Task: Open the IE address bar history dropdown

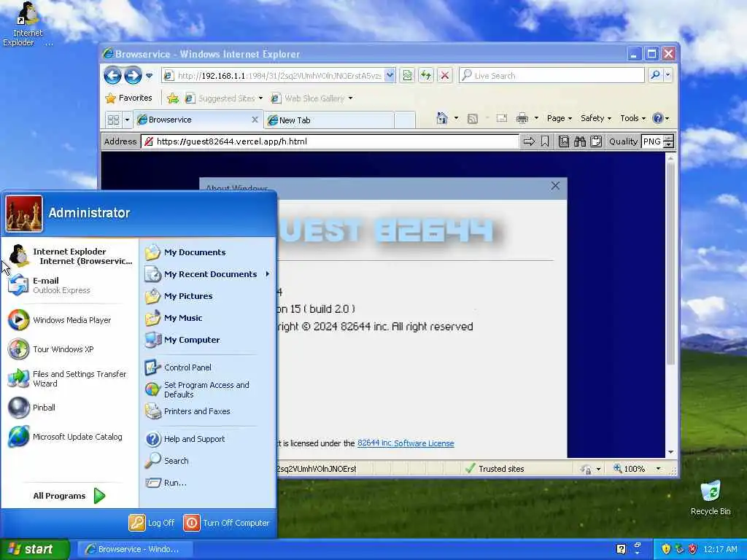Action: tap(390, 75)
